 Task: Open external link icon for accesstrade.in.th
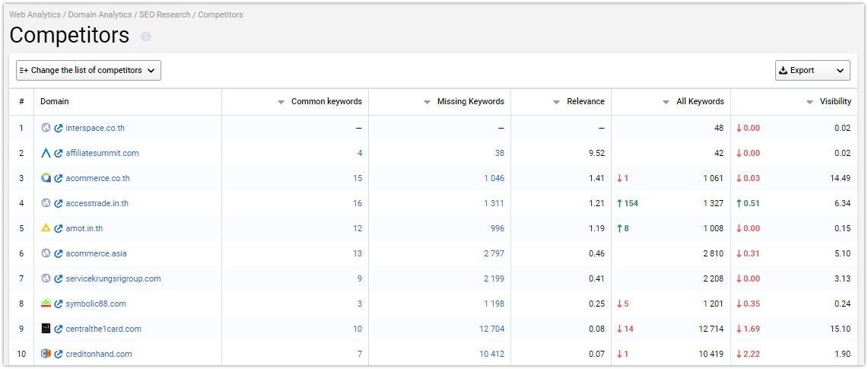click(x=58, y=204)
